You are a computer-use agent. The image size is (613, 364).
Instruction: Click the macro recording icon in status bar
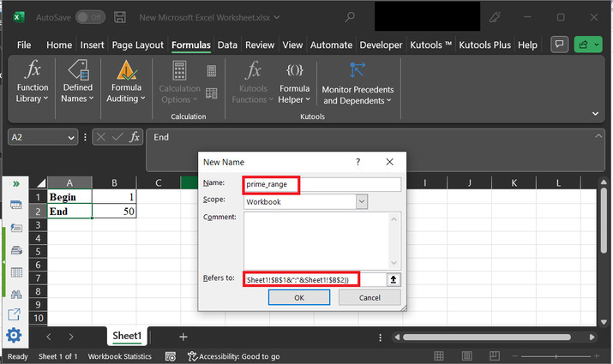pyautogui.click(x=171, y=356)
